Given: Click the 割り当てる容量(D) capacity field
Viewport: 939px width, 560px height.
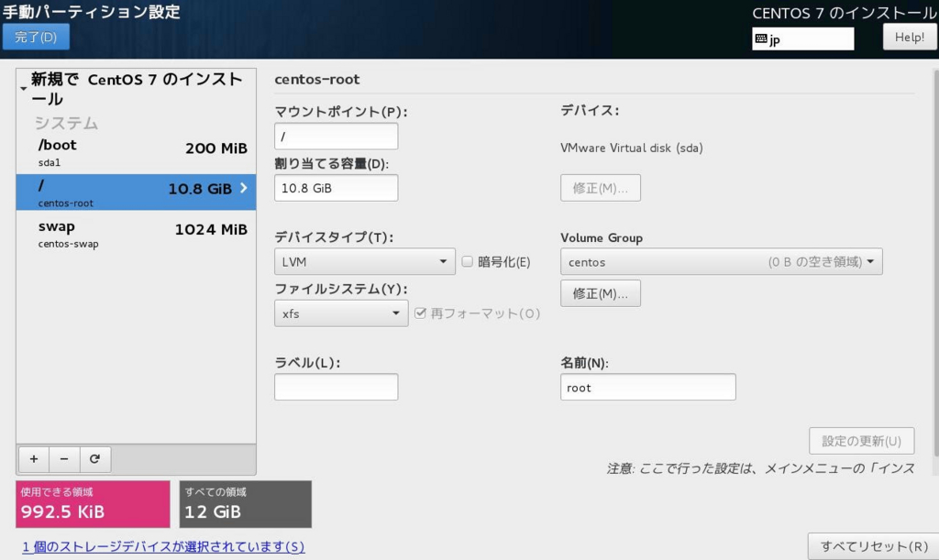Looking at the screenshot, I should (x=336, y=188).
